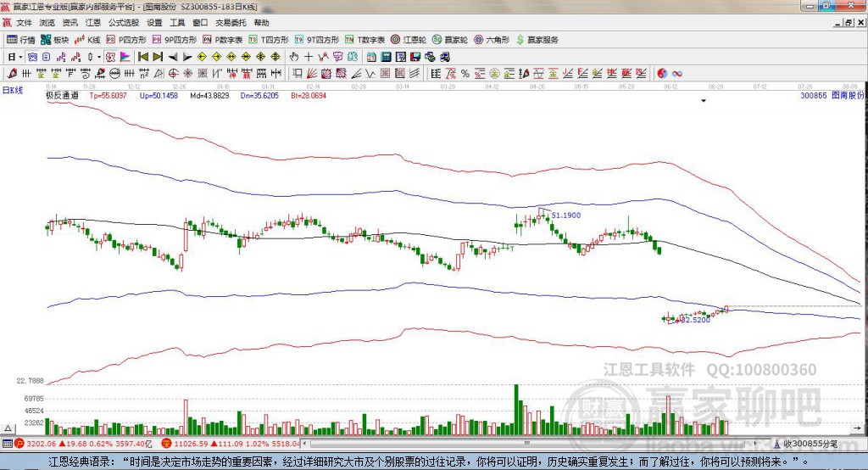The width and height of the screenshot is (868, 470).
Task: Open the 交易委托 menu
Action: coord(231,23)
